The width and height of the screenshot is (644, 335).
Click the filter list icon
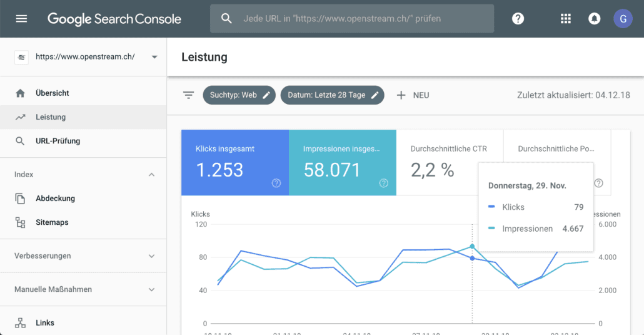pyautogui.click(x=188, y=95)
